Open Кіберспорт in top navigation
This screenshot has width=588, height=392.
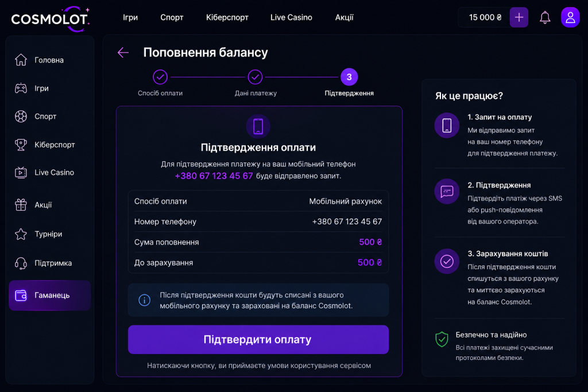click(227, 18)
